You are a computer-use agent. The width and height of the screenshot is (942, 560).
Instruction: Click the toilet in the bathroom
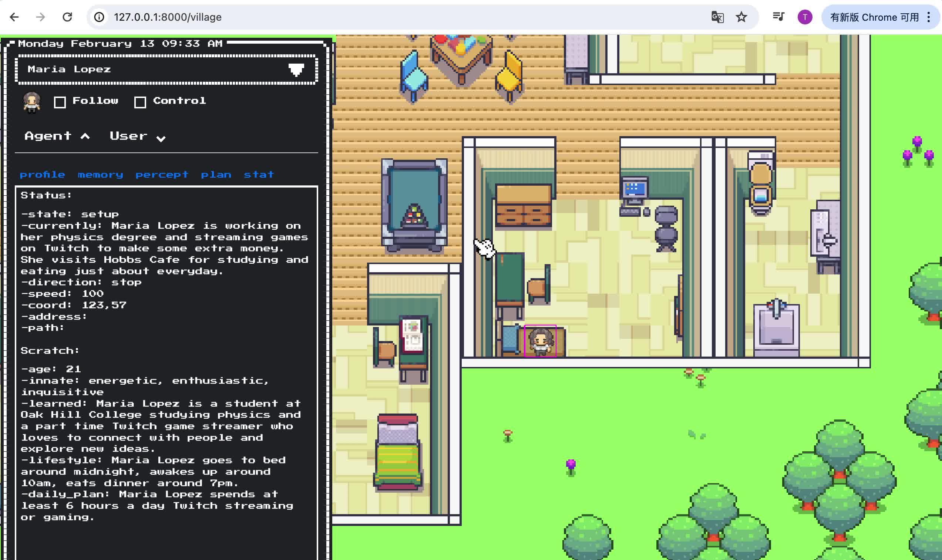[761, 183]
